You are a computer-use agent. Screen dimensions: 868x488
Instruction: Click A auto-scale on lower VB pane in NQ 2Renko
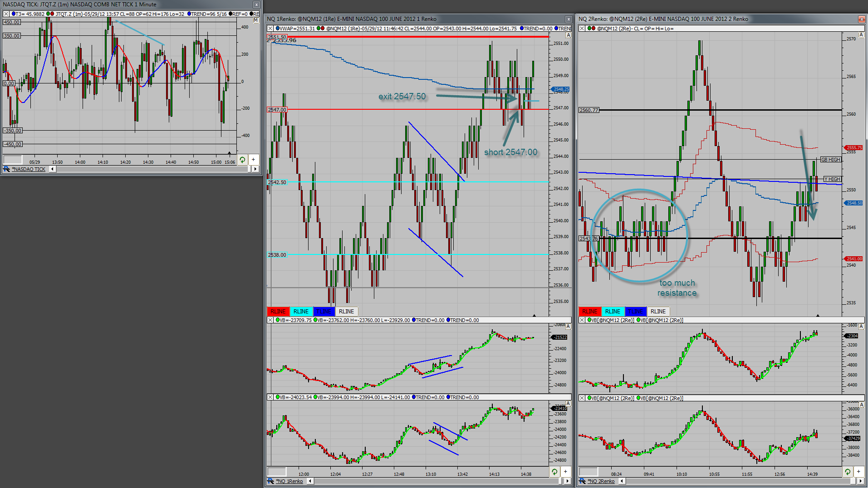pyautogui.click(x=861, y=405)
